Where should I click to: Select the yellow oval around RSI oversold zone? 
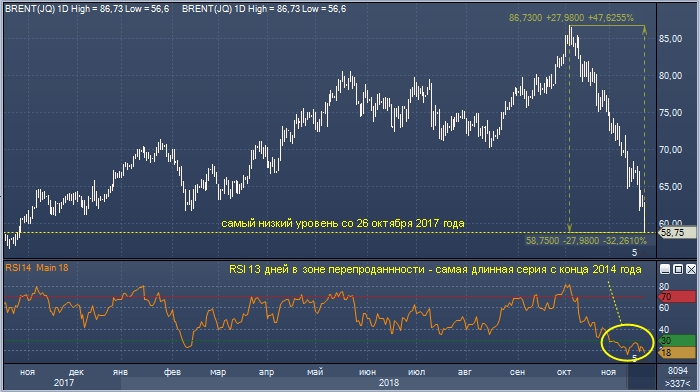coord(627,342)
